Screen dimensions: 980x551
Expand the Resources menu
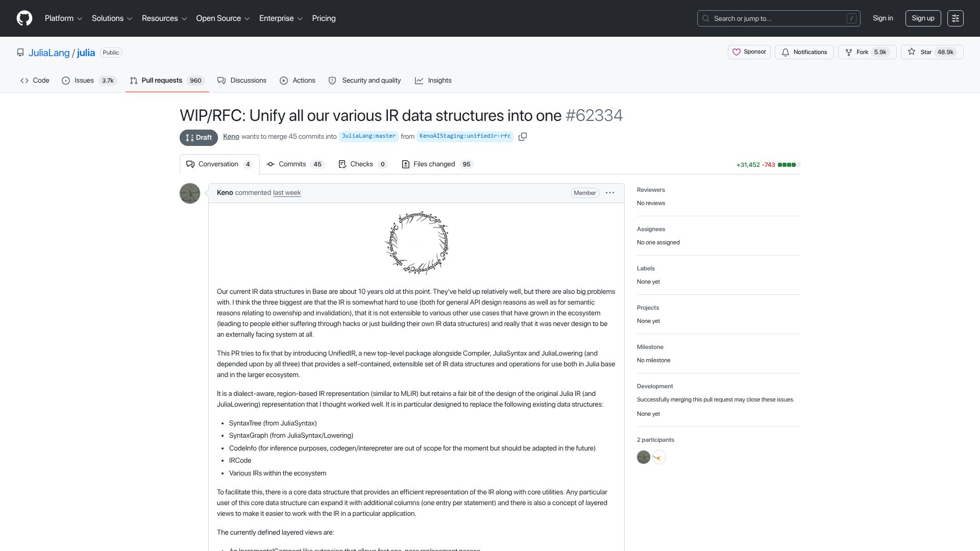pyautogui.click(x=164, y=18)
